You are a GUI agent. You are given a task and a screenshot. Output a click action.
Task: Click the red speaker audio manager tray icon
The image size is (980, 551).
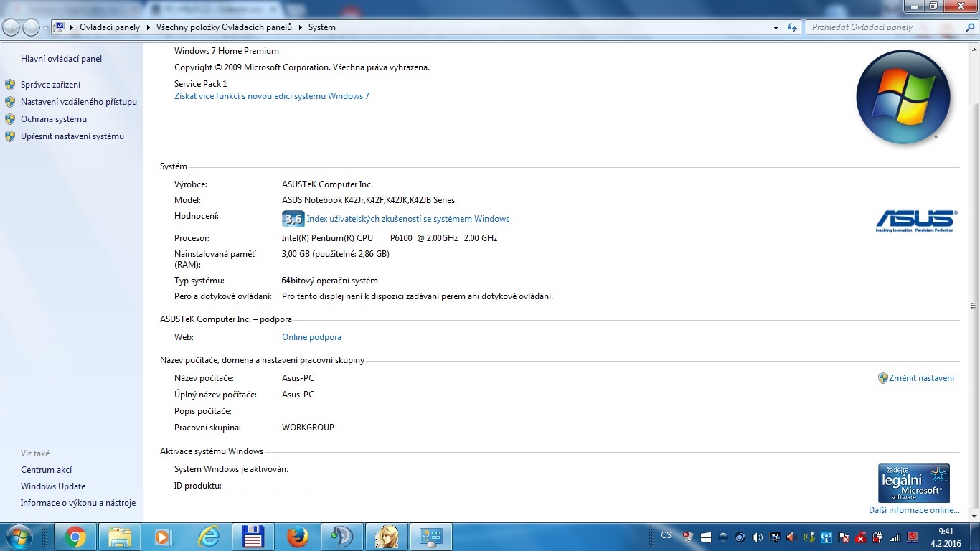click(792, 537)
